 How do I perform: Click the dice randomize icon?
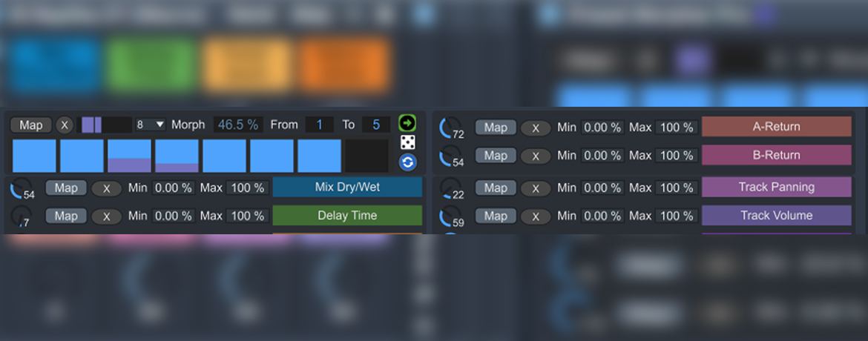click(407, 142)
